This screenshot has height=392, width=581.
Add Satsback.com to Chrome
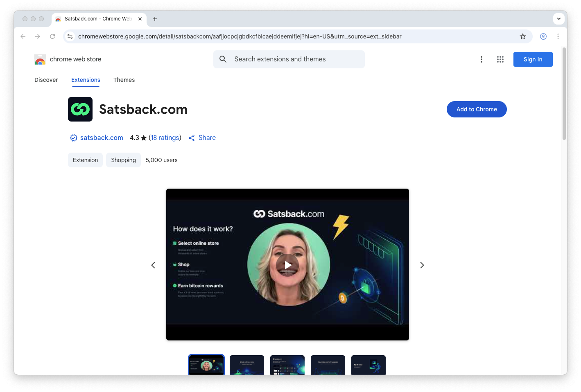(477, 109)
